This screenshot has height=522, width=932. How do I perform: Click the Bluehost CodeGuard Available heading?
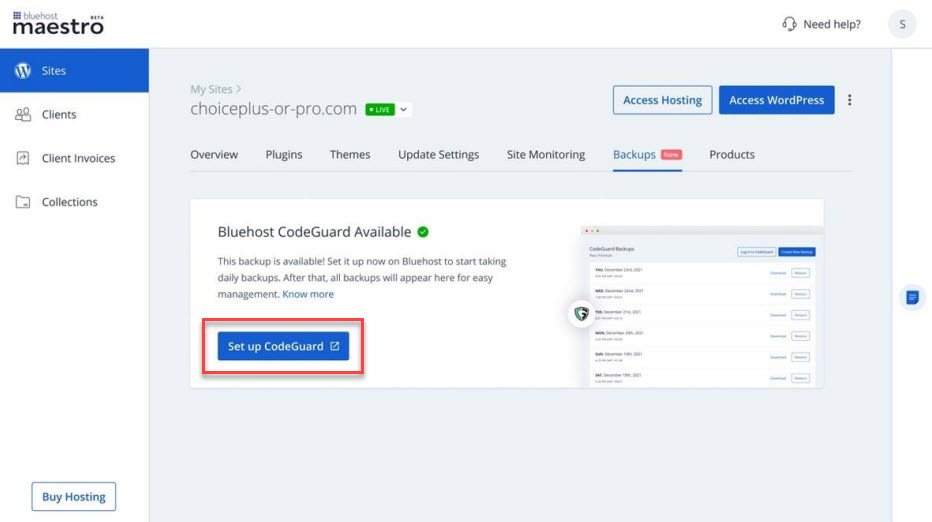[314, 232]
